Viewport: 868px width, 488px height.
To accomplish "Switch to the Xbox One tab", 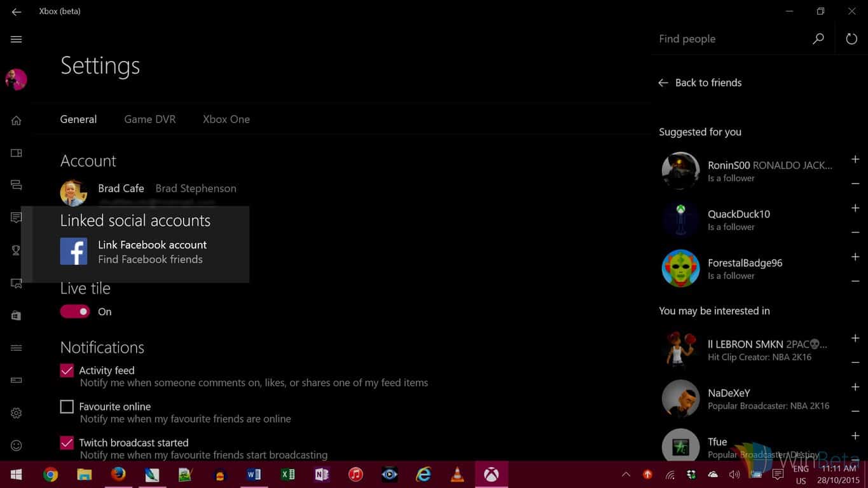I will click(x=226, y=119).
